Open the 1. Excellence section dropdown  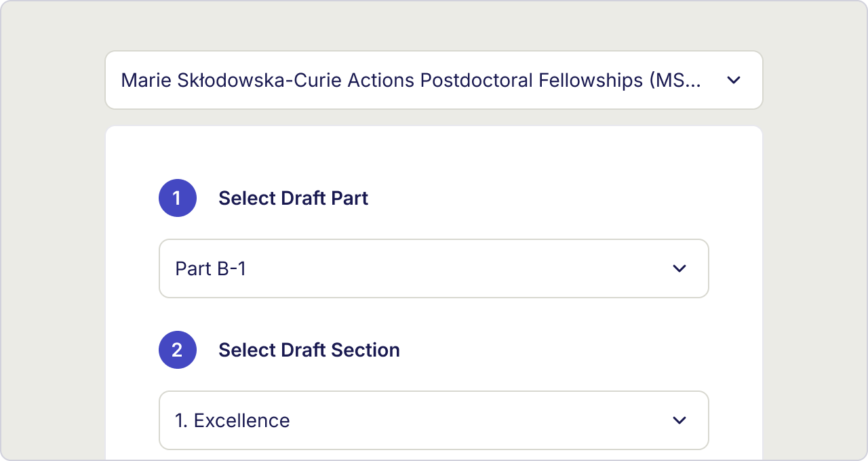coord(434,420)
